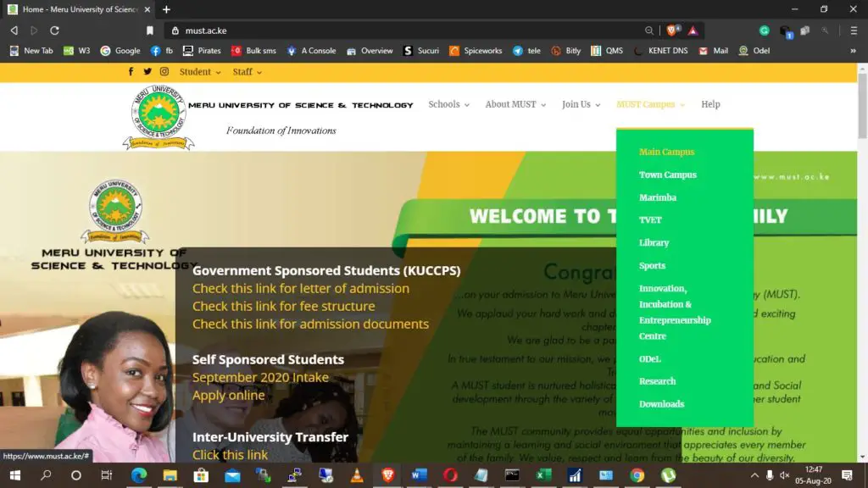868x488 pixels.
Task: Launch Microsoft Word from taskbar
Action: tap(419, 475)
